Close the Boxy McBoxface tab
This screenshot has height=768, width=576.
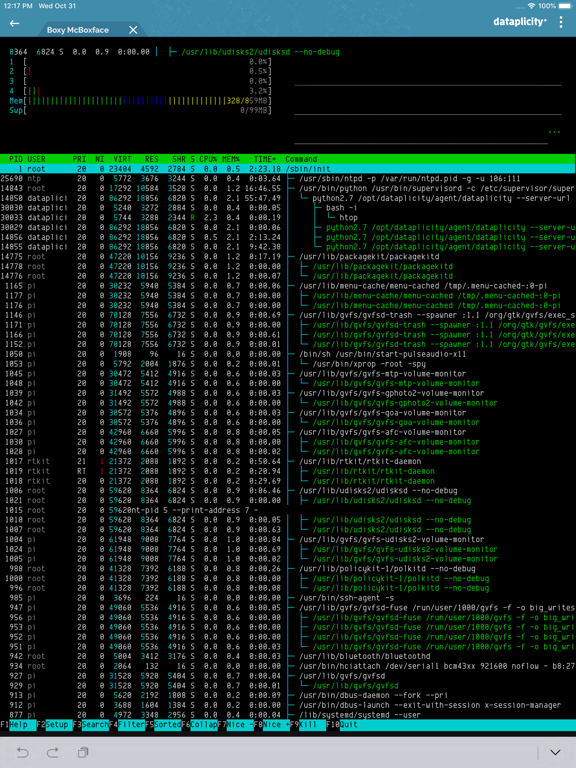(x=133, y=30)
